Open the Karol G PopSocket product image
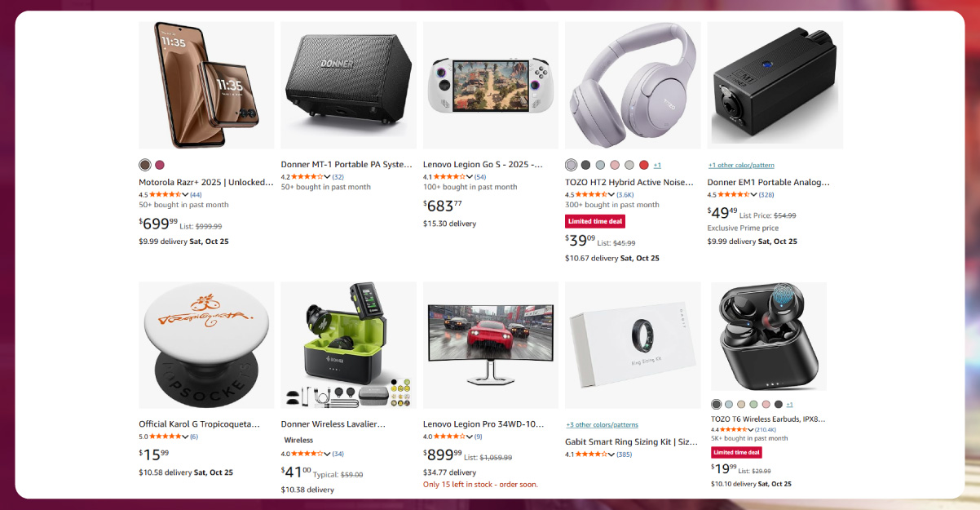980x510 pixels. click(x=206, y=345)
